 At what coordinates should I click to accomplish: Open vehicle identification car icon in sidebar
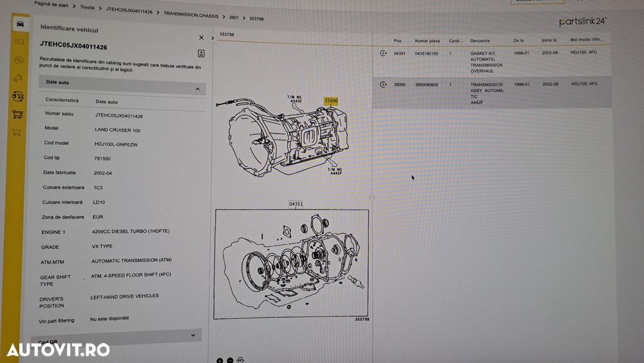(x=20, y=25)
